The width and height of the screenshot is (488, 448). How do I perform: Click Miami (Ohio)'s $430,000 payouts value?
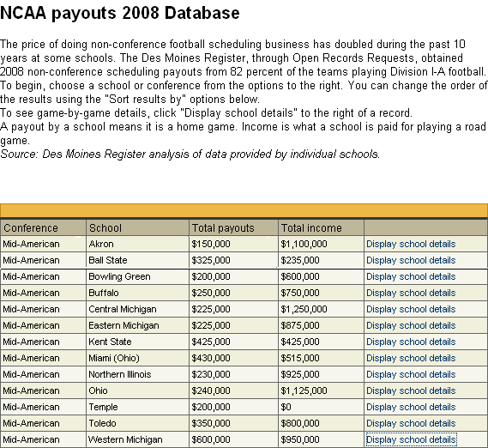[x=211, y=358]
